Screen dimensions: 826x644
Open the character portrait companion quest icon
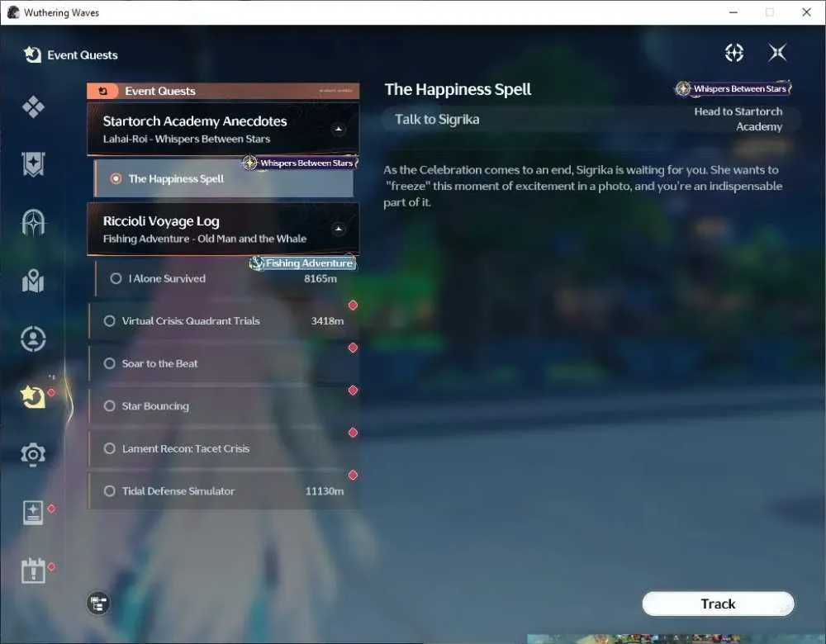pos(33,339)
